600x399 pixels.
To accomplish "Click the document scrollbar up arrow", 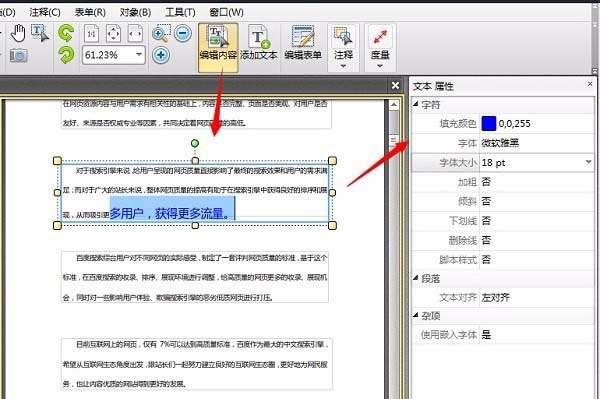I will (394, 105).
